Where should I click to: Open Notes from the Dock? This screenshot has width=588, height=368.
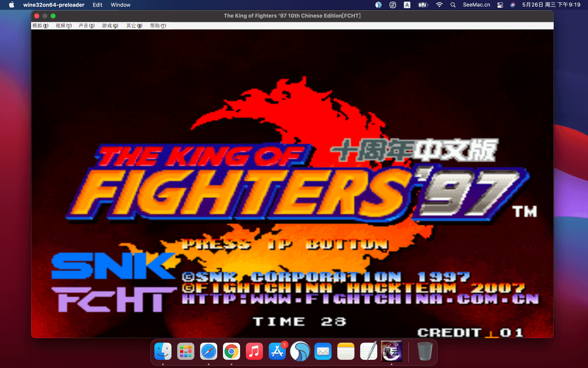(x=346, y=351)
